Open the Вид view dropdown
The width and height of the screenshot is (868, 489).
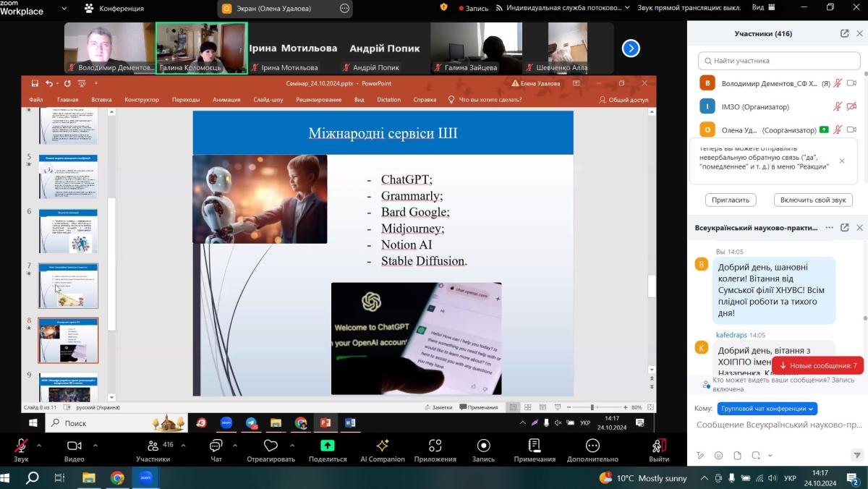pos(764,8)
